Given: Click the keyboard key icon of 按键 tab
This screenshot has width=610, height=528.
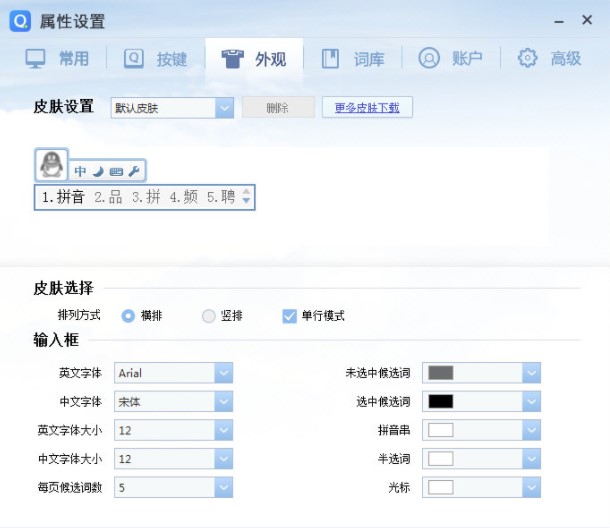Looking at the screenshot, I should (134, 59).
